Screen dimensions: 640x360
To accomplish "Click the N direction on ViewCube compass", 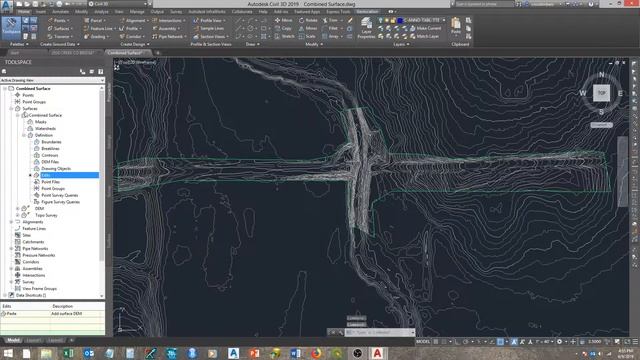I will (601, 75).
